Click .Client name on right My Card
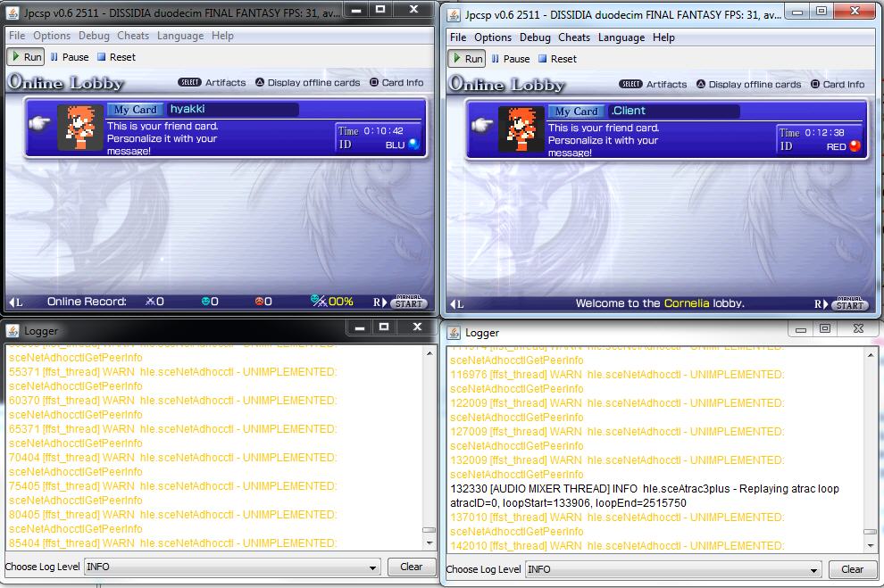 [630, 111]
